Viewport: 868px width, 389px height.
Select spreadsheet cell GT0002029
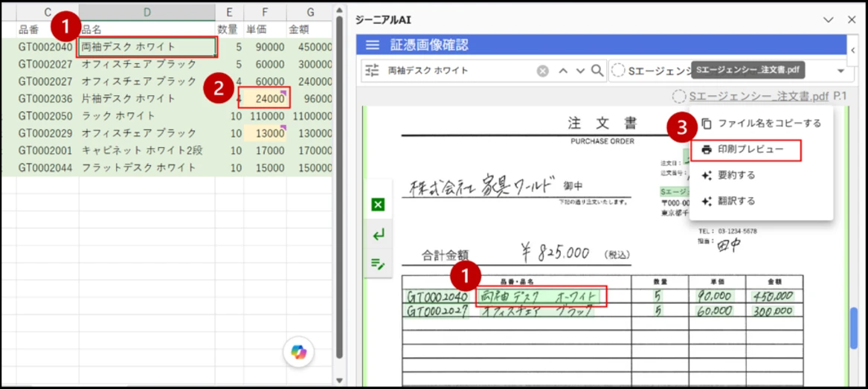[47, 133]
